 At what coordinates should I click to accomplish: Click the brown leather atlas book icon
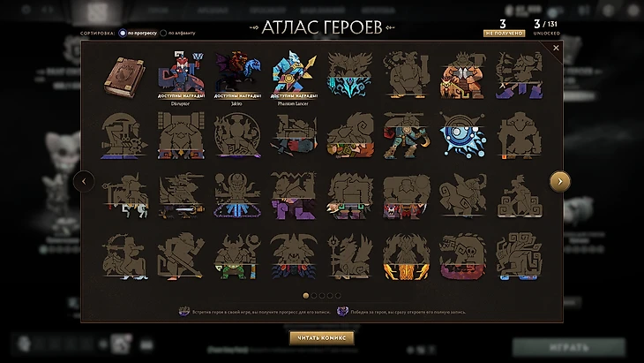pyautogui.click(x=124, y=77)
